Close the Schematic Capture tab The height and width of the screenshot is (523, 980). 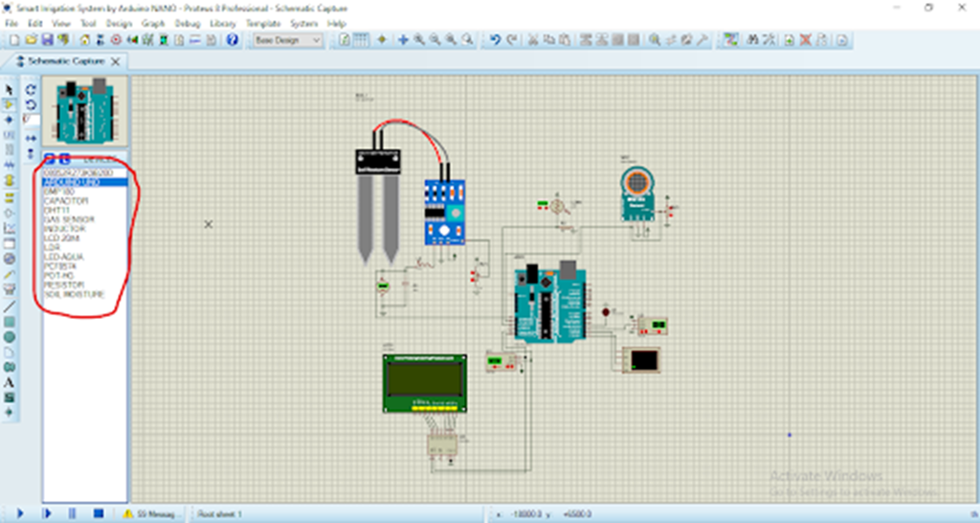(116, 61)
